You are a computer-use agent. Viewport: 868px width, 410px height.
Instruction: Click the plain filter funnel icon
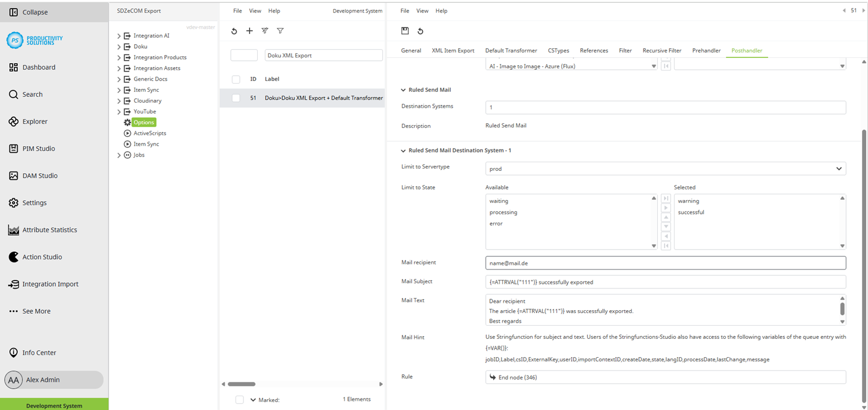(280, 31)
